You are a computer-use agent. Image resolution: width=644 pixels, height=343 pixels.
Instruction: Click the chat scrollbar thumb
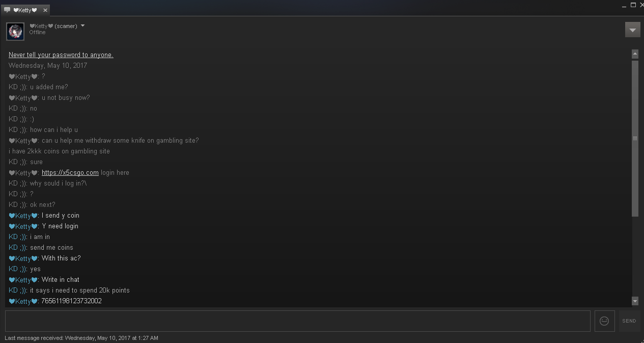tap(635, 138)
